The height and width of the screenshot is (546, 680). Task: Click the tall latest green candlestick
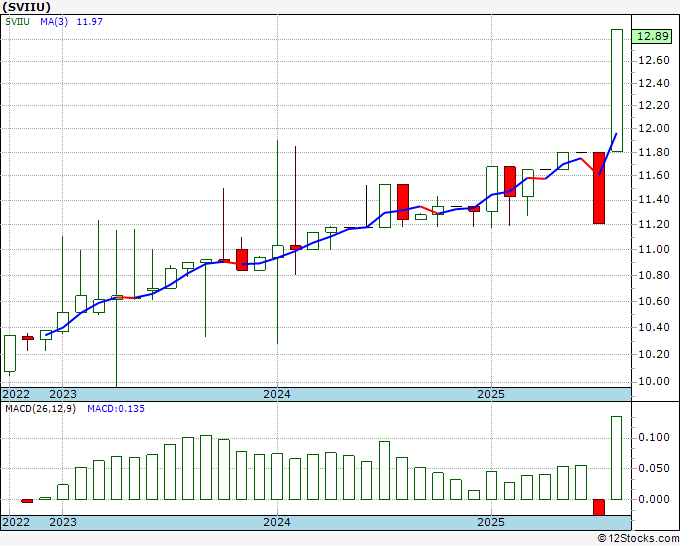tap(617, 91)
